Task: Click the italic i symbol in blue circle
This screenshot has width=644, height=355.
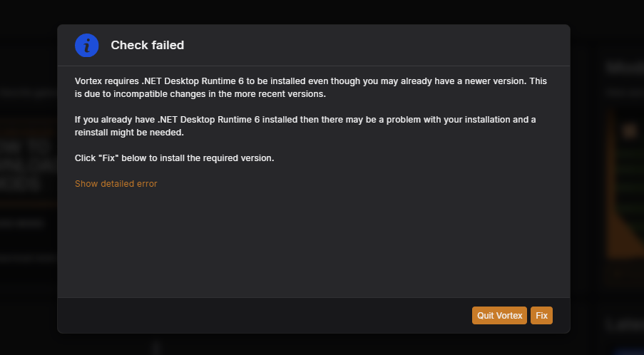Action: point(87,45)
